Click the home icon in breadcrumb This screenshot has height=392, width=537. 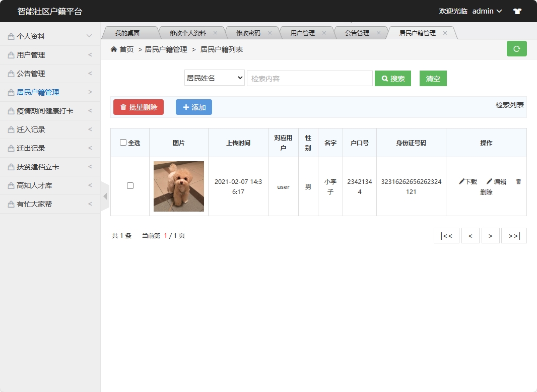click(x=114, y=49)
